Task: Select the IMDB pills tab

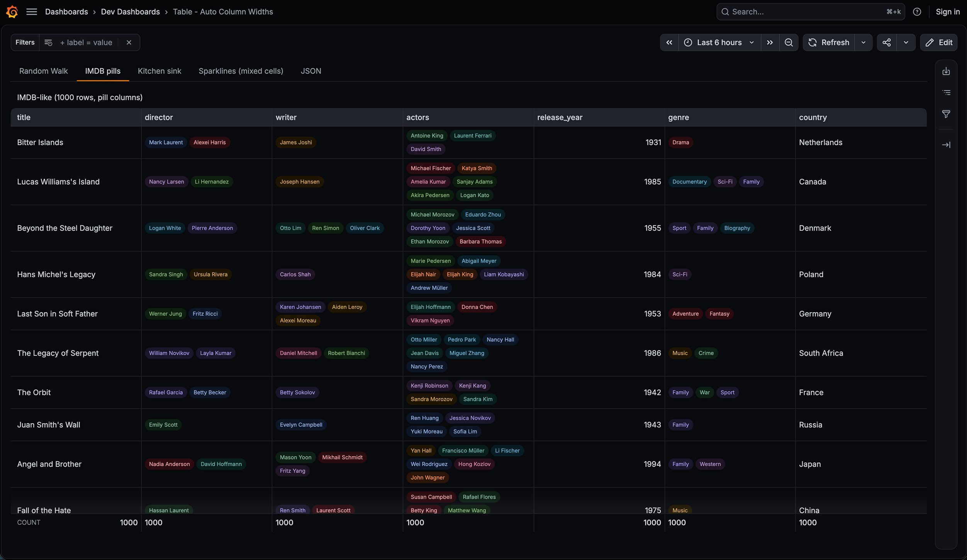Action: point(103,71)
